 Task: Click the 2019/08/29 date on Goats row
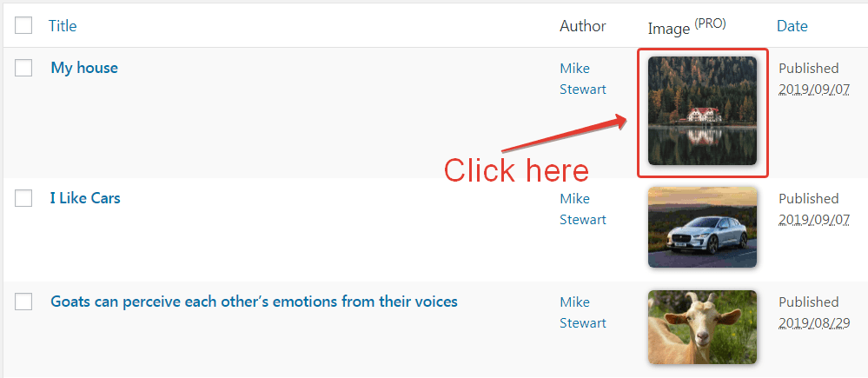(x=814, y=323)
